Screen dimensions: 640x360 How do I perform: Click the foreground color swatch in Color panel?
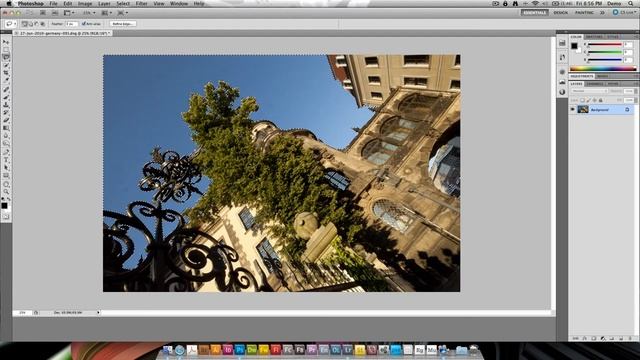click(x=574, y=46)
